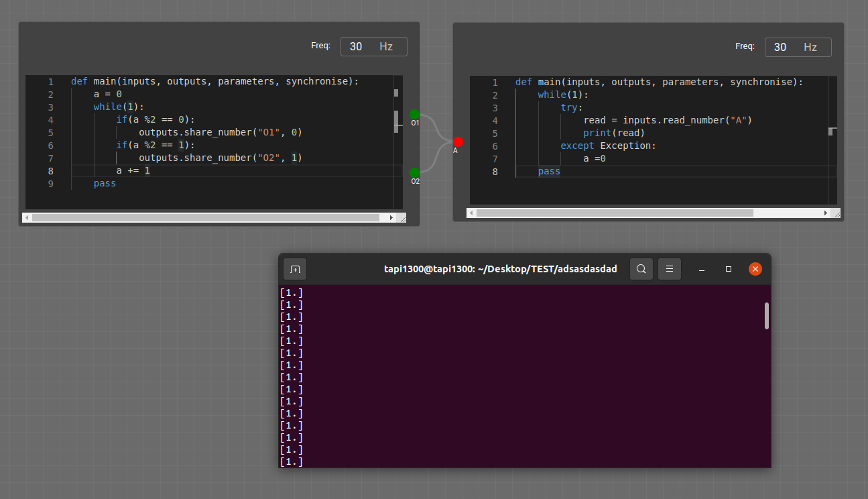The image size is (868, 499).
Task: Edit the right node's frequency value
Action: click(x=780, y=47)
